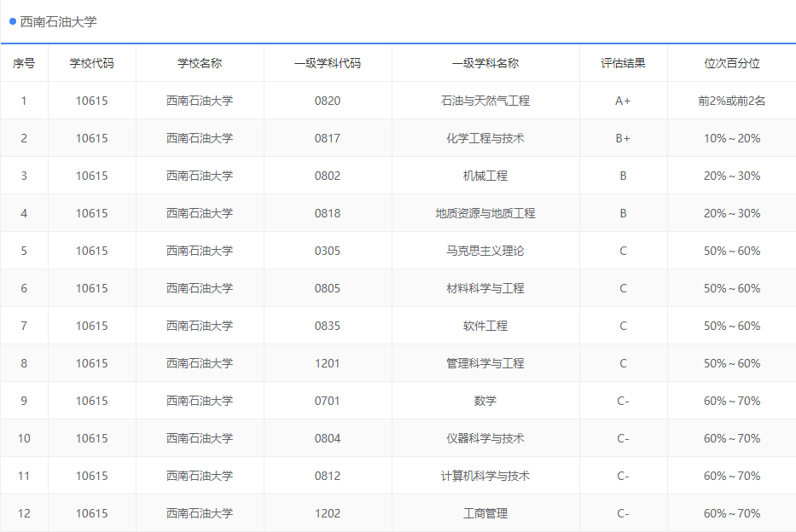796x532 pixels.
Task: Click the 软件工程 subject cell
Action: click(x=485, y=325)
